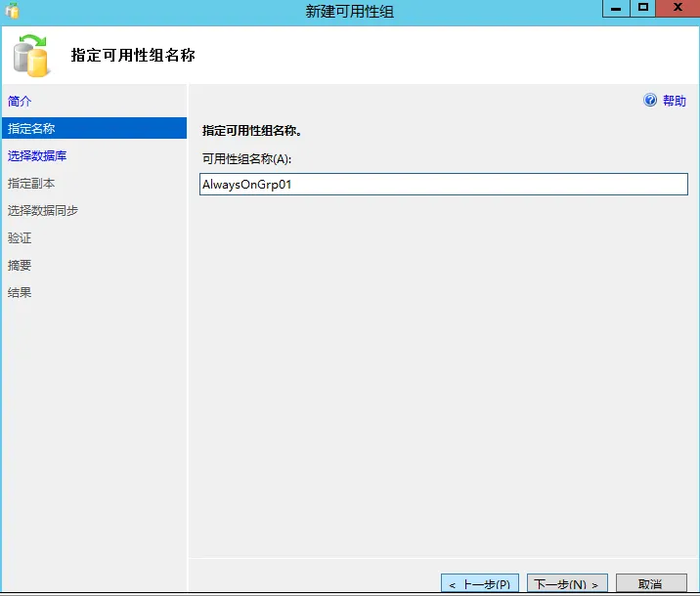The width and height of the screenshot is (700, 596).
Task: Click the help question mark icon
Action: click(x=650, y=100)
